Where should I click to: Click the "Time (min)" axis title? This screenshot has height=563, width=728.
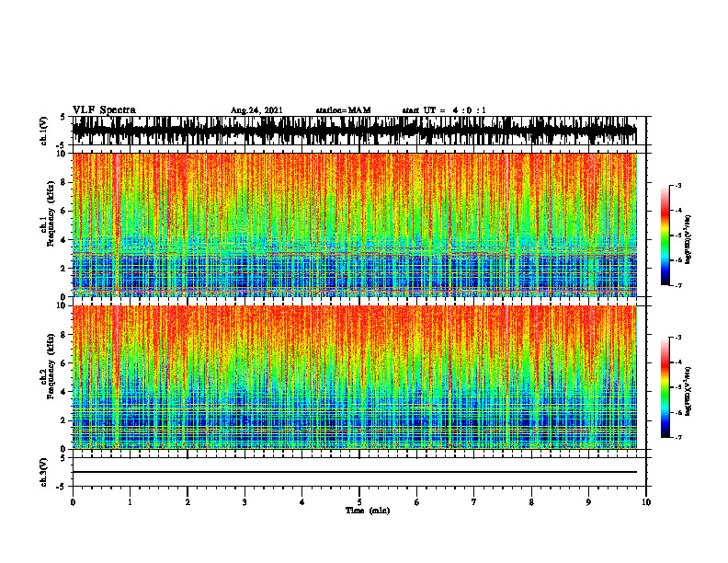[x=368, y=511]
